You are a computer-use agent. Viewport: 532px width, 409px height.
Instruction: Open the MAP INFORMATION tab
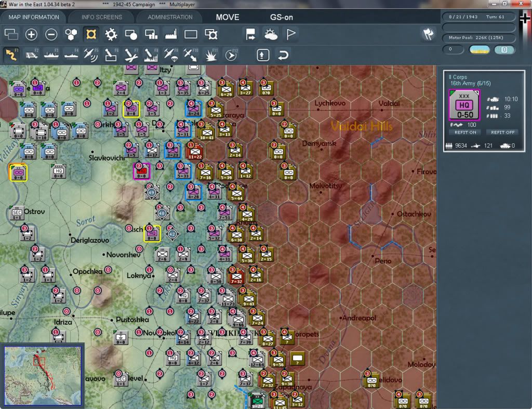34,17
